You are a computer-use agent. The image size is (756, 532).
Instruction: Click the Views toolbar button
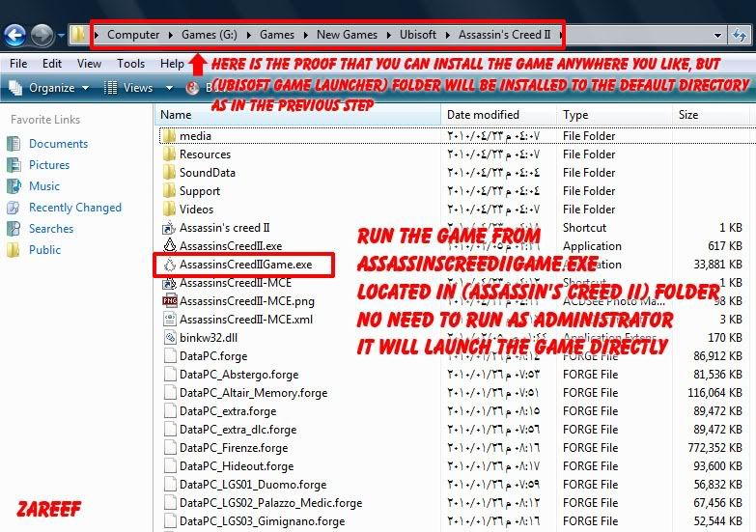coord(128,88)
